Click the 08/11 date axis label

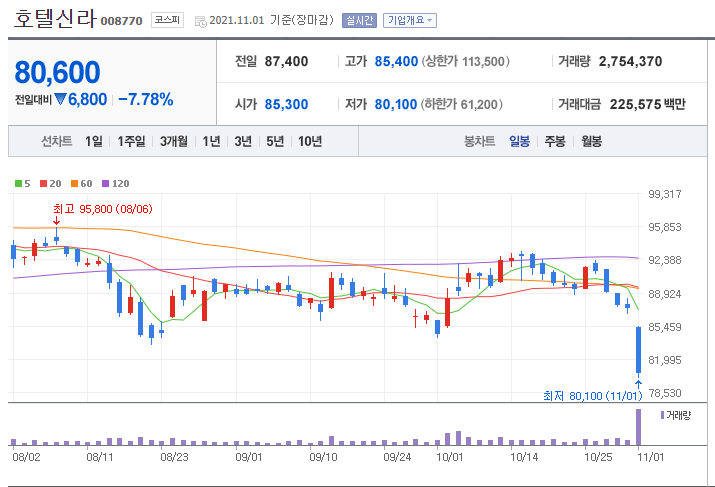[x=100, y=457]
